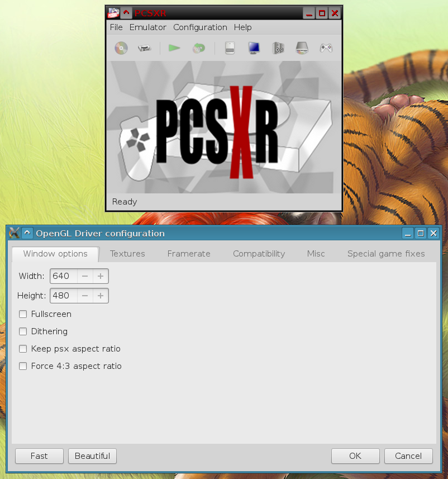Click the red shade arrow in PCSXR title bar

126,13
